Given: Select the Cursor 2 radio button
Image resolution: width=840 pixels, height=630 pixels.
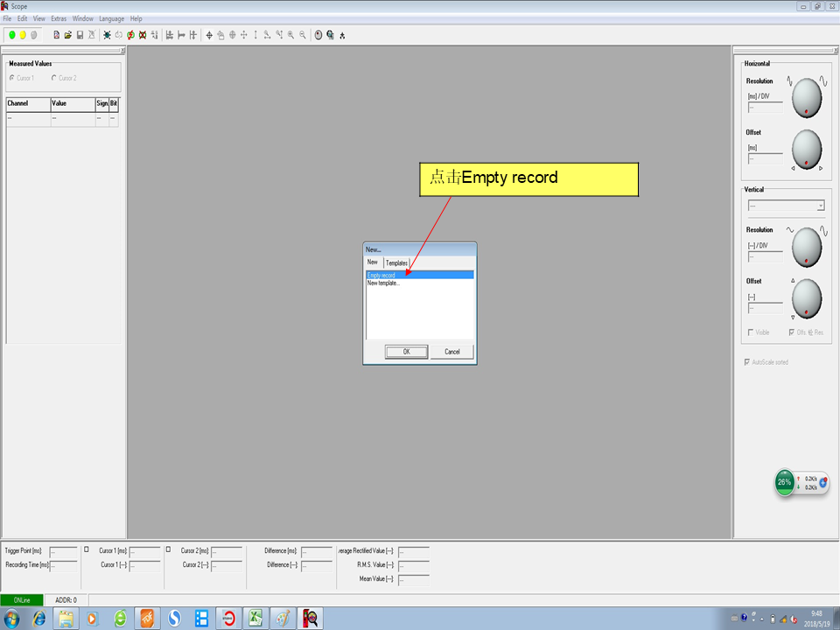Looking at the screenshot, I should pos(54,78).
